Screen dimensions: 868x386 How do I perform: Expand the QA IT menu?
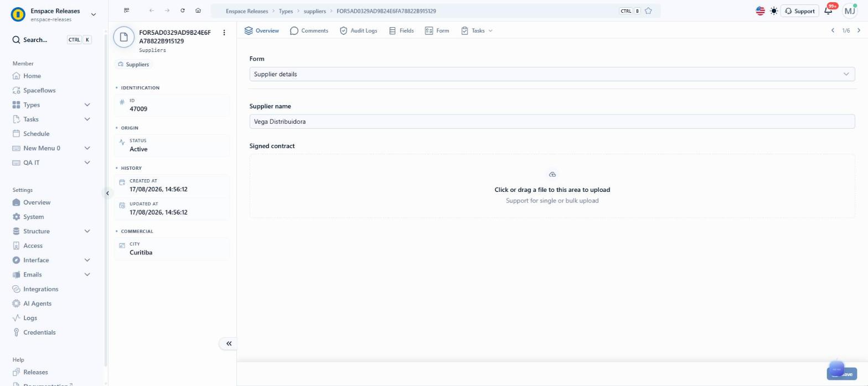pyautogui.click(x=87, y=163)
